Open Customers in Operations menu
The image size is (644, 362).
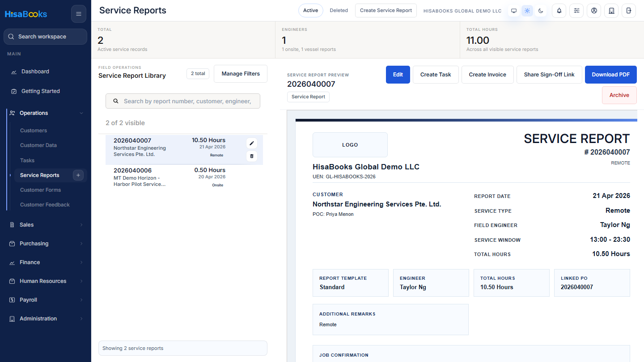click(x=34, y=130)
